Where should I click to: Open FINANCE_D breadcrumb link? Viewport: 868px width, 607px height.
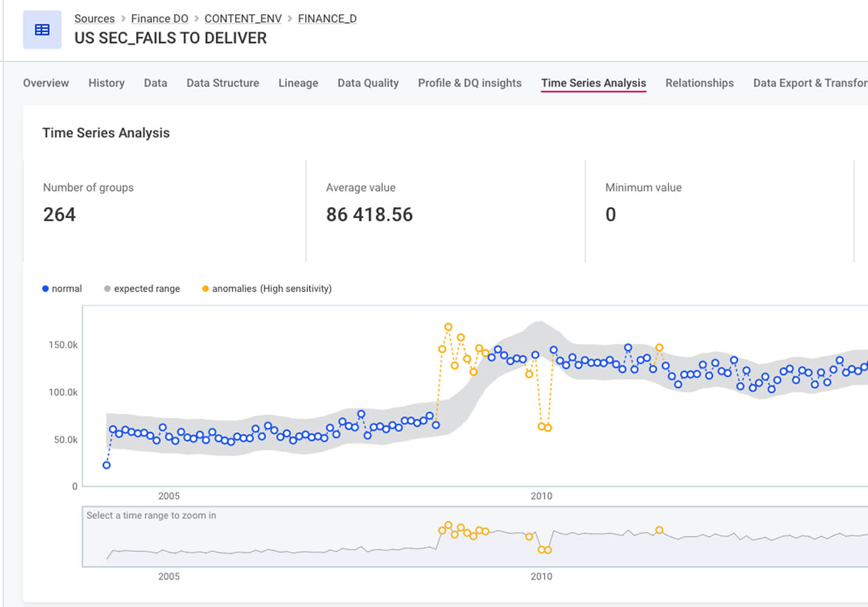click(x=327, y=19)
